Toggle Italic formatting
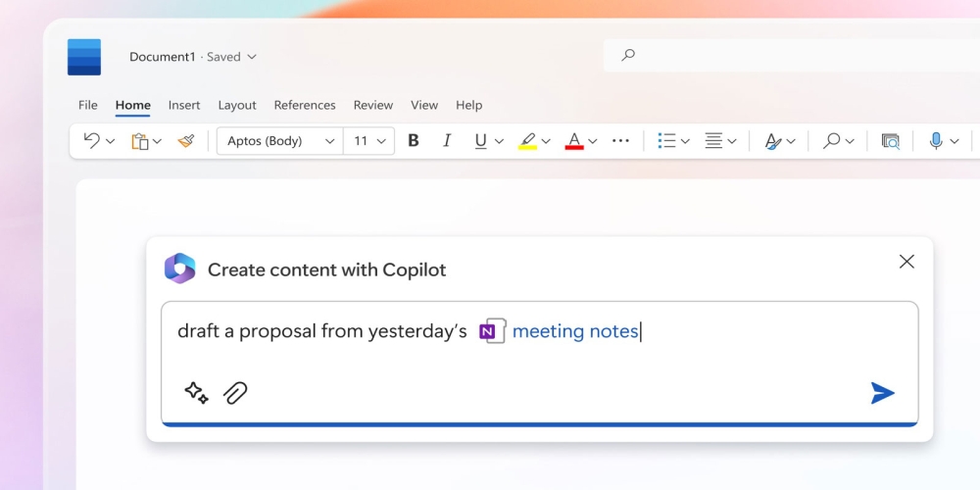The height and width of the screenshot is (490, 980). 447,140
